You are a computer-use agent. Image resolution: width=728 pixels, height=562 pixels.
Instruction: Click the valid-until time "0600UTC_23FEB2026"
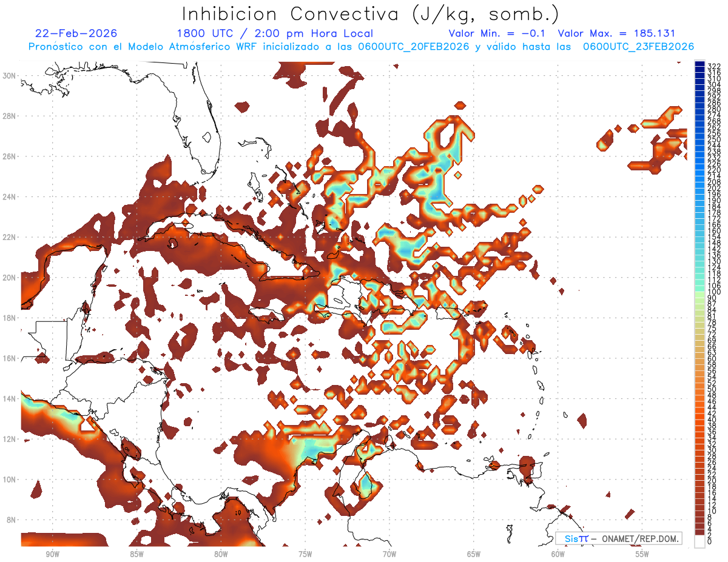click(638, 47)
